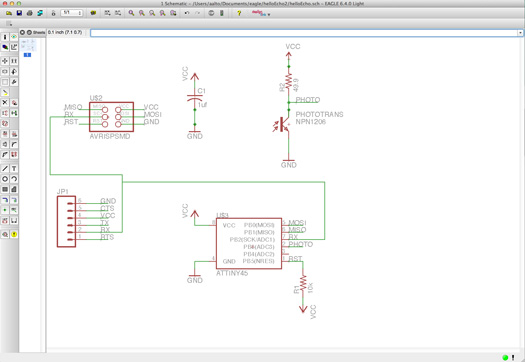Zoom out with the minus magnifier
The image size is (525, 362).
[x=152, y=13]
